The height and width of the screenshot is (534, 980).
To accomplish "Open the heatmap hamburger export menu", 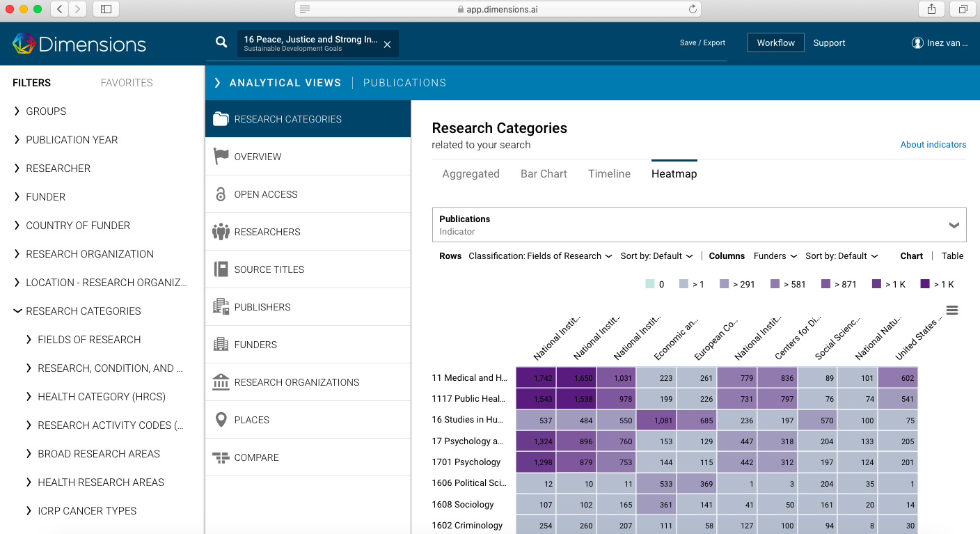I will pyautogui.click(x=952, y=310).
